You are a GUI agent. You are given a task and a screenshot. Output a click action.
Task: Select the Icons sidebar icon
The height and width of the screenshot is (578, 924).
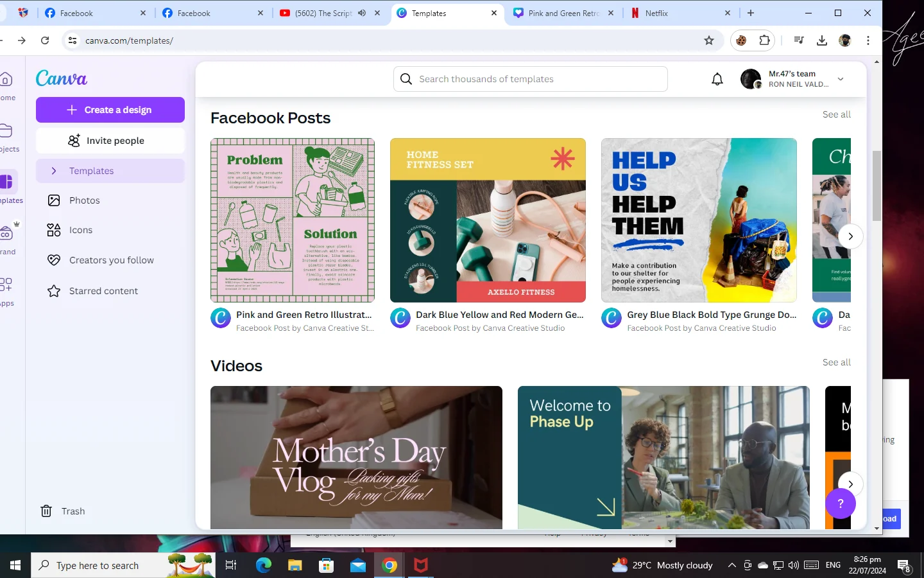[x=54, y=230]
